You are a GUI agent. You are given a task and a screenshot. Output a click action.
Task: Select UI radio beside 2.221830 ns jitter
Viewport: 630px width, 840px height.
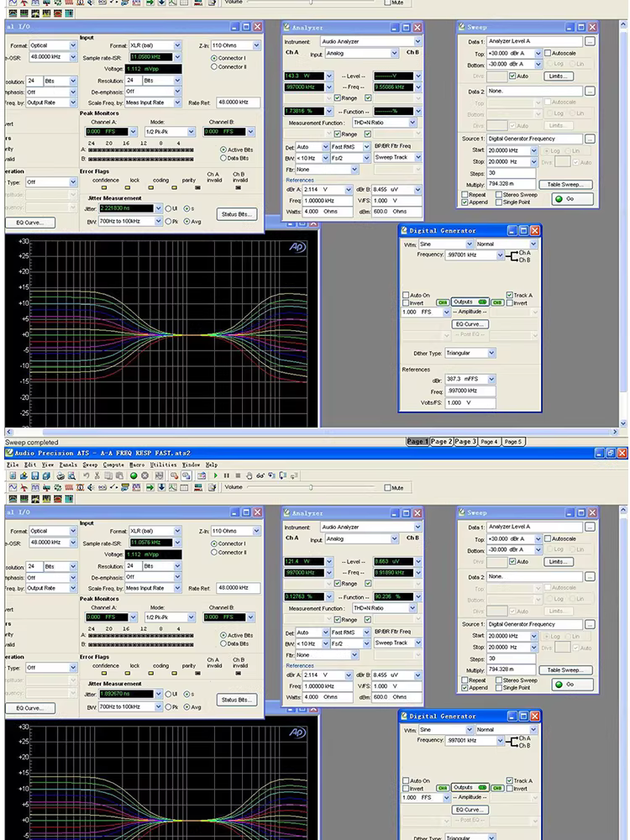point(168,207)
